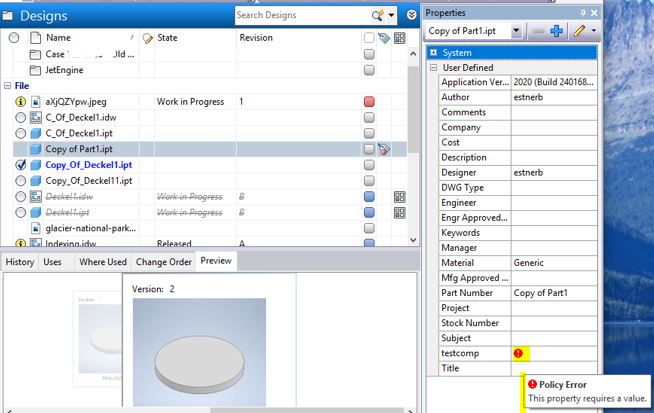The image size is (654, 413).
Task: Toggle the radio circle for Copy_Of_Deckel11.ipt
Action: (x=20, y=181)
